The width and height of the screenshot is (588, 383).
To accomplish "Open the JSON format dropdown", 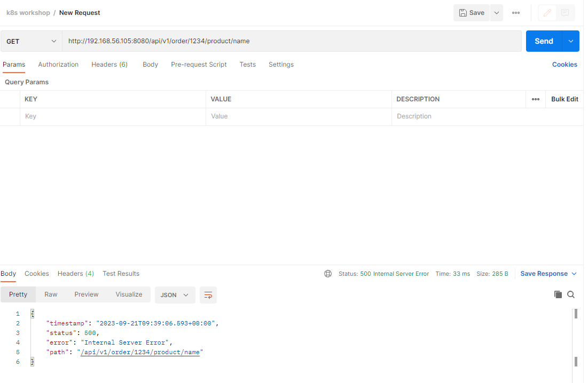I will pos(175,295).
